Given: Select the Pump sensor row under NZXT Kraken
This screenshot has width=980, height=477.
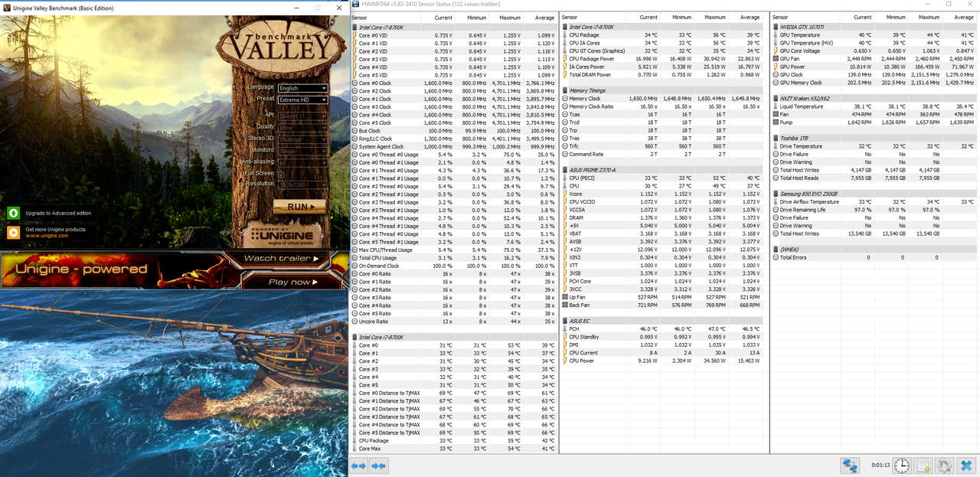Looking at the screenshot, I should click(874, 123).
